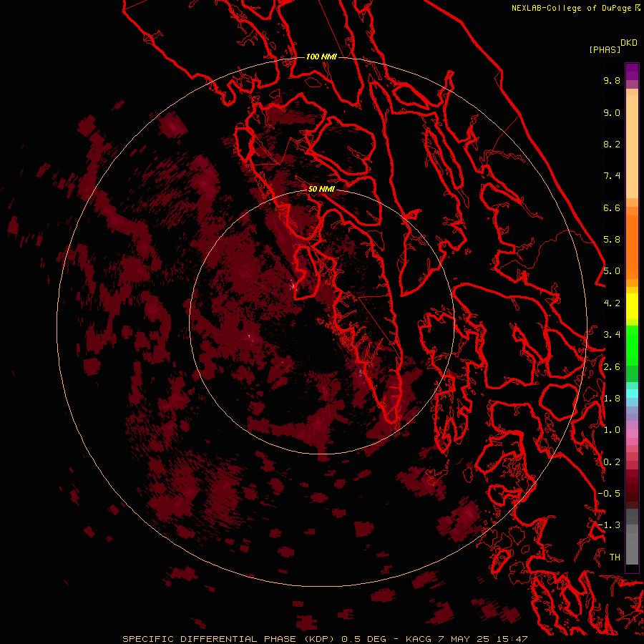Select the 1.8 color scale value
The height and width of the screenshot is (644, 644).
click(612, 399)
